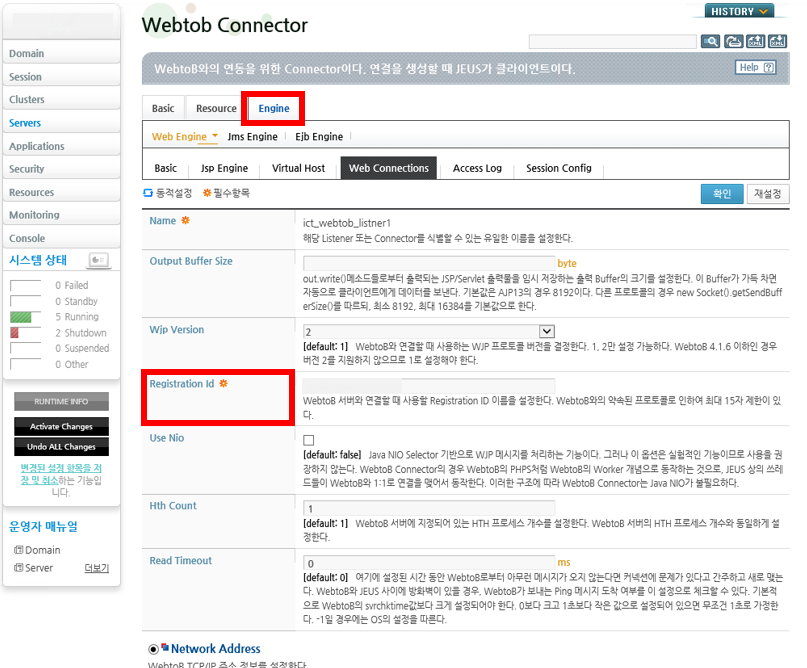Select the Jms Engine sub-tab

[x=253, y=136]
